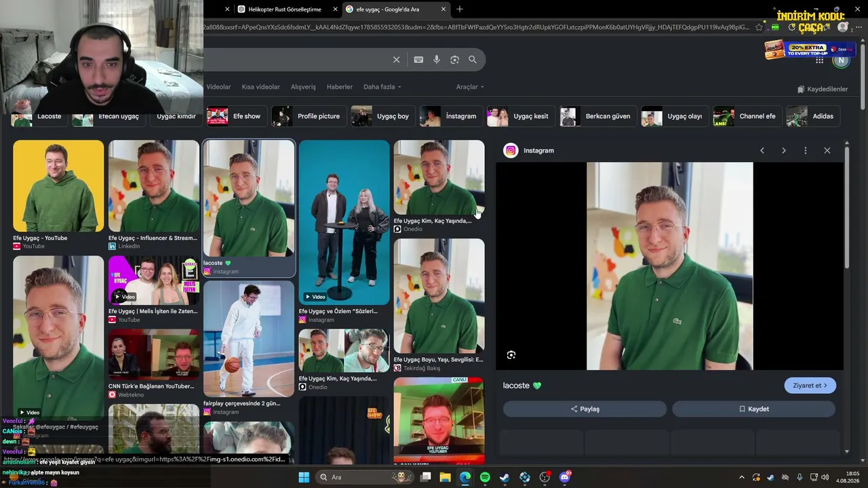868x488 pixels.
Task: Open the on-screen keyboard input tool
Action: coord(418,60)
